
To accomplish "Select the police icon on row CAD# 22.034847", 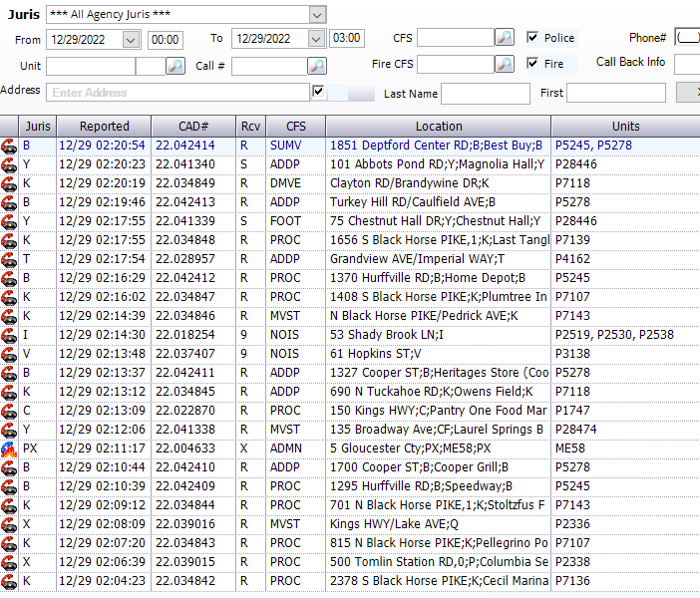I will click(x=9, y=297).
